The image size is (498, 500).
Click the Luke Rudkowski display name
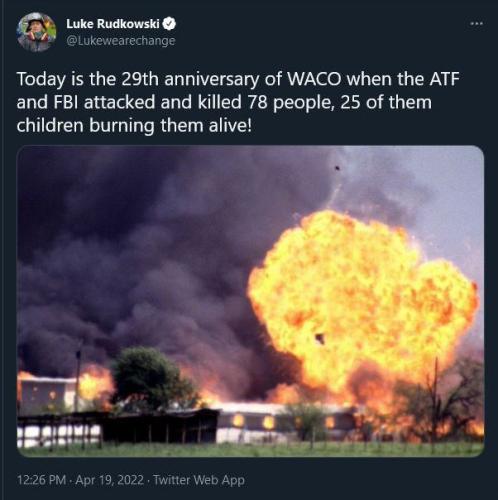pyautogui.click(x=113, y=24)
